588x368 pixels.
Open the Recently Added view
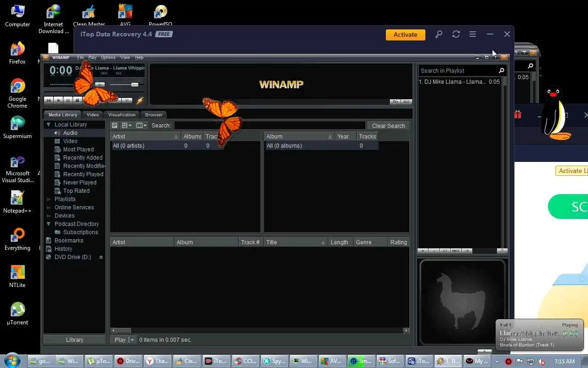click(x=83, y=158)
